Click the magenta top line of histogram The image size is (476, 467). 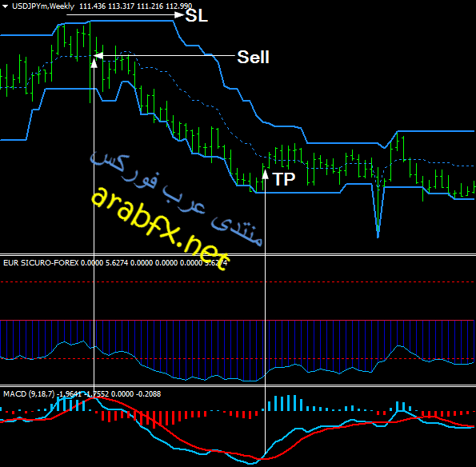coord(238,320)
